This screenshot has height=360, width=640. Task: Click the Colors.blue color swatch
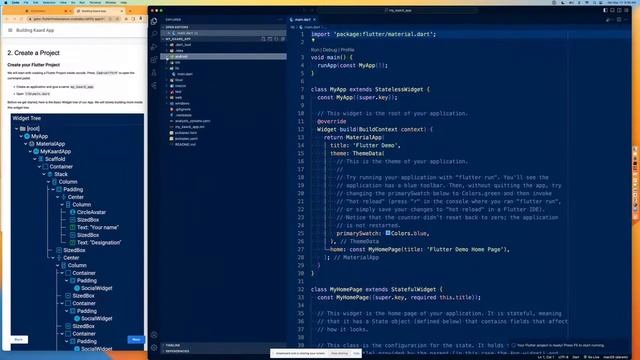click(x=388, y=233)
